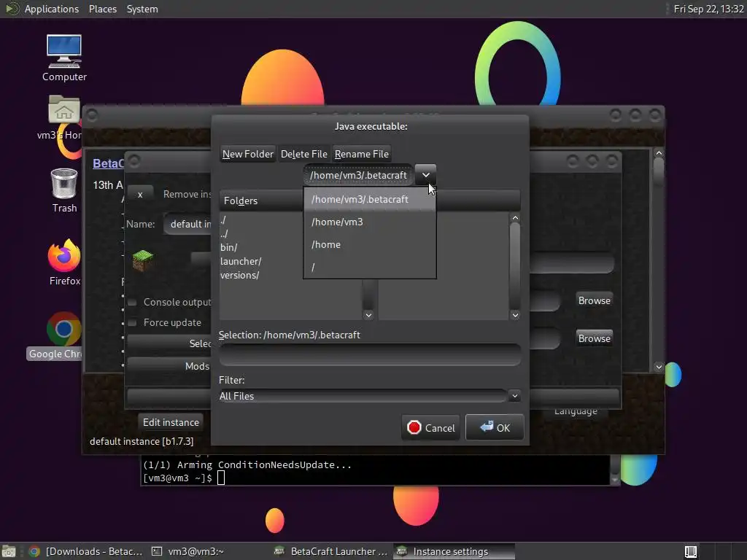Select /home from the path list
This screenshot has height=560, width=747.
pyautogui.click(x=370, y=245)
